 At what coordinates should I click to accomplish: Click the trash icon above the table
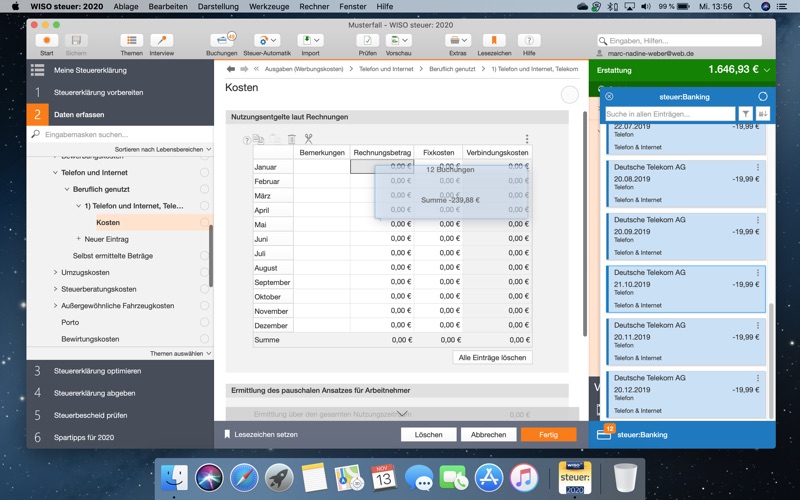point(291,139)
